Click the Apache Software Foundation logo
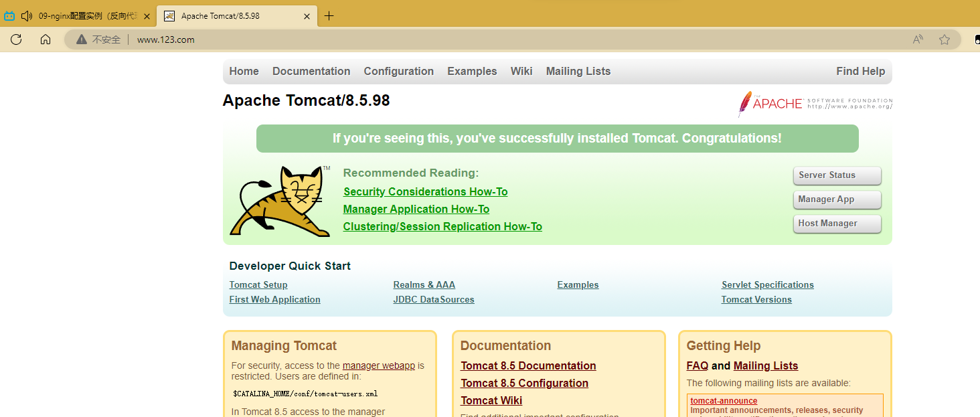The height and width of the screenshot is (417, 980). (x=815, y=104)
